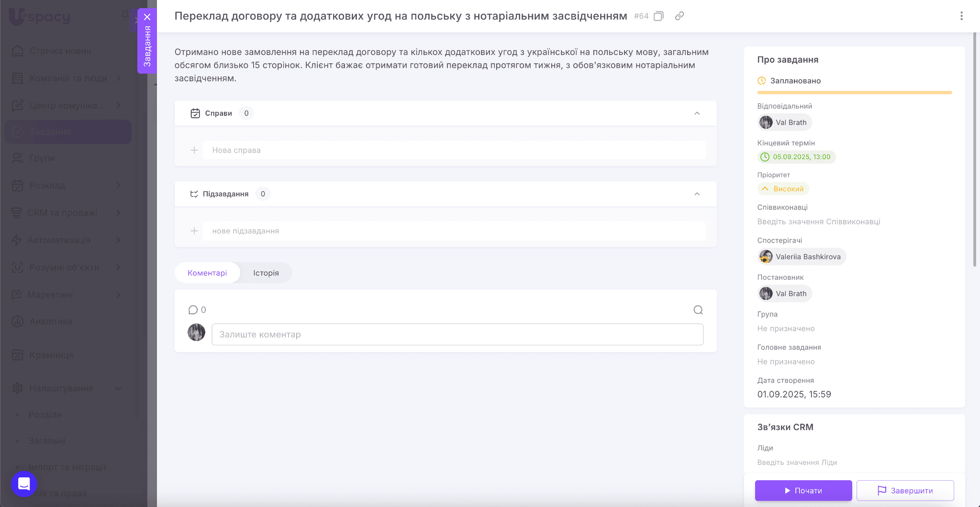Collapse the Підзавдання section
This screenshot has height=507, width=980.
point(697,194)
